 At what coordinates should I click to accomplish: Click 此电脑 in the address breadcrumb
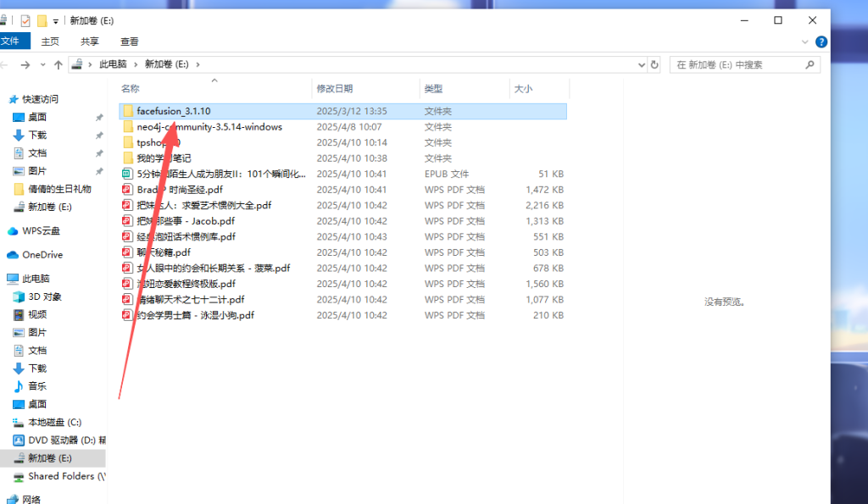coord(112,64)
